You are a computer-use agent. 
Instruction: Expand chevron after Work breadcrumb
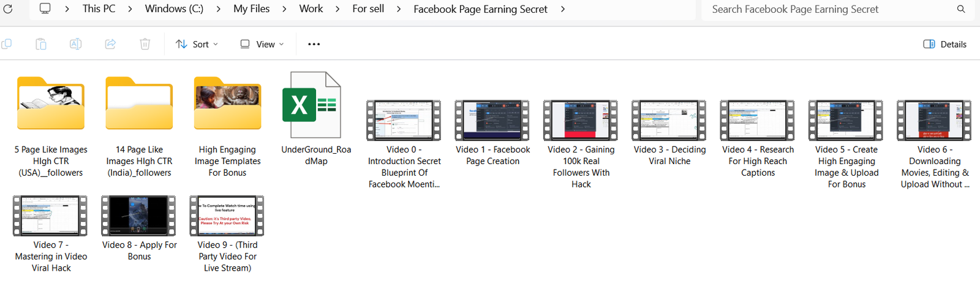coord(337,9)
